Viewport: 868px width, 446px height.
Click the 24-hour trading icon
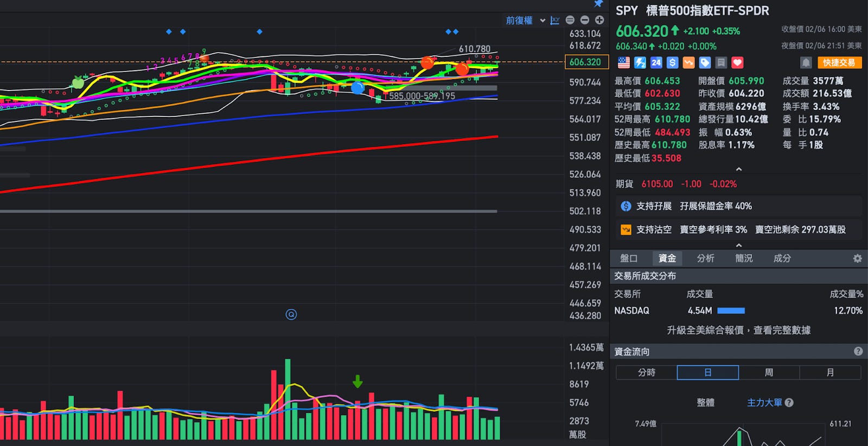pyautogui.click(x=656, y=63)
